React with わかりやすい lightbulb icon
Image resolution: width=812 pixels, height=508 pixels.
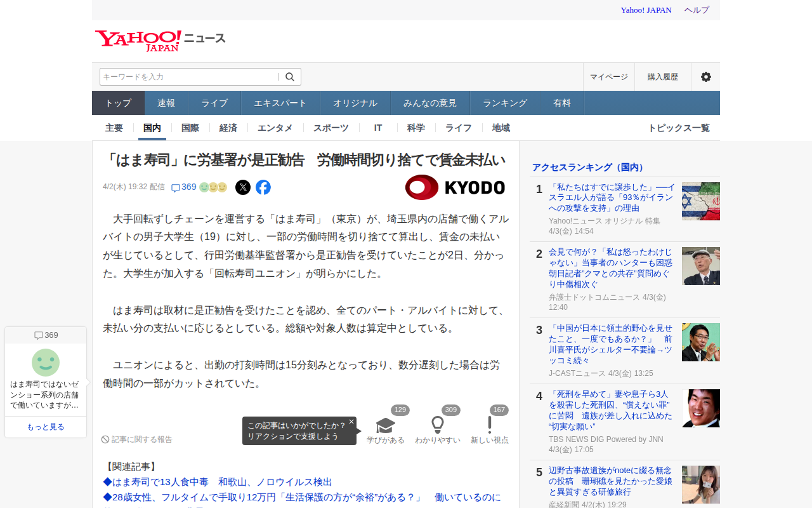click(438, 425)
